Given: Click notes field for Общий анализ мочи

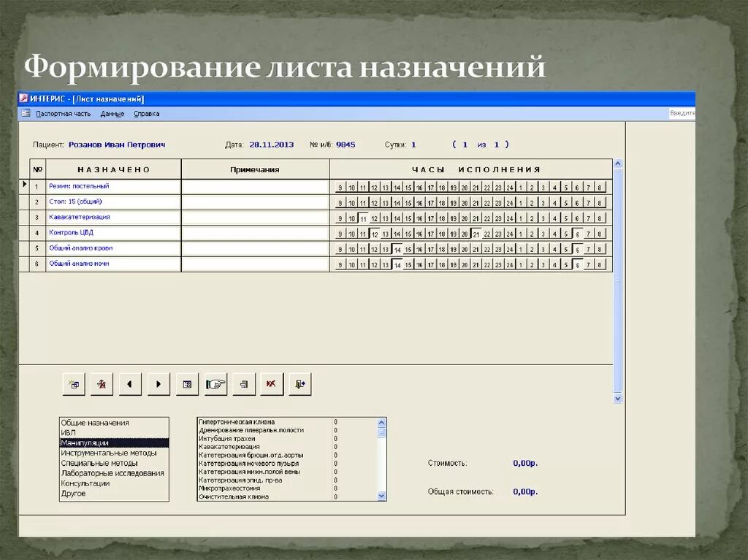Looking at the screenshot, I should point(255,264).
